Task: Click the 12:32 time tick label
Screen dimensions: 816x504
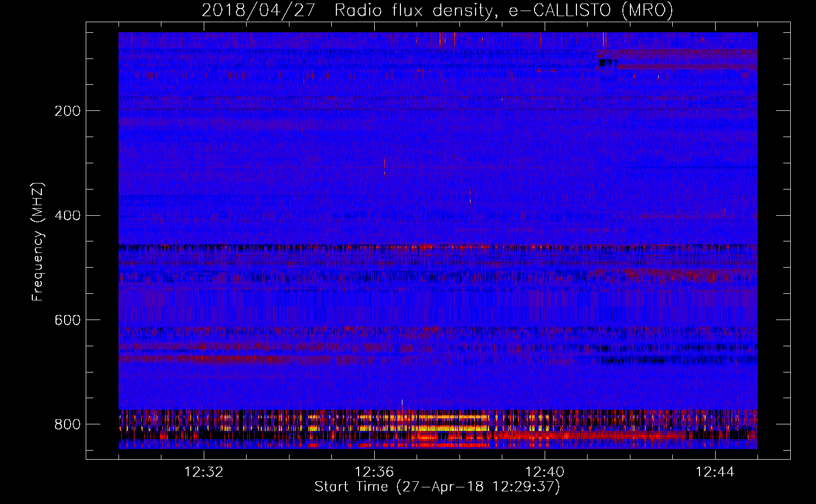Action: [204, 472]
